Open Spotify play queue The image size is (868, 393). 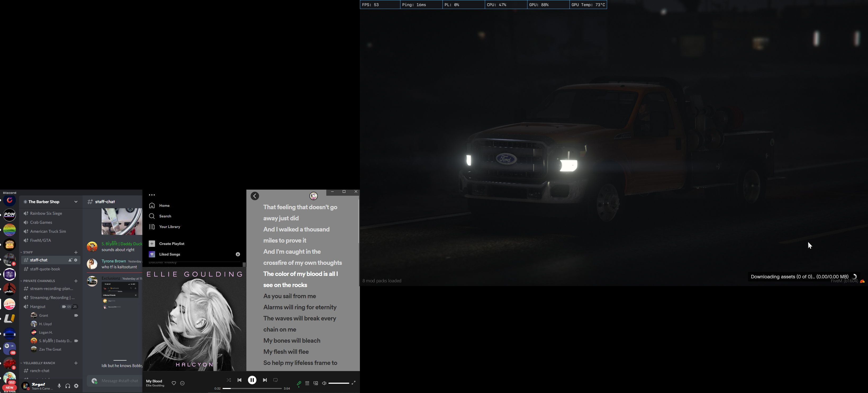tap(307, 383)
